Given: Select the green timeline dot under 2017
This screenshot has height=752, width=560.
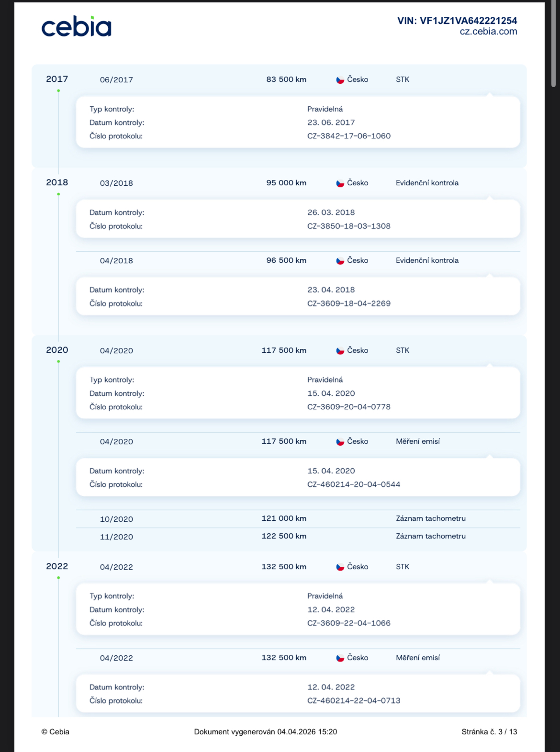Looking at the screenshot, I should [x=58, y=91].
